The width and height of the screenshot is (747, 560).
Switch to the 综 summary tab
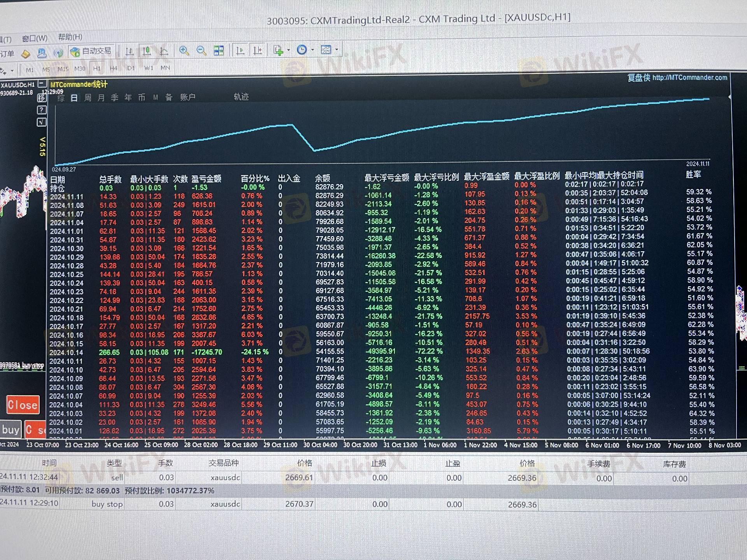[61, 98]
